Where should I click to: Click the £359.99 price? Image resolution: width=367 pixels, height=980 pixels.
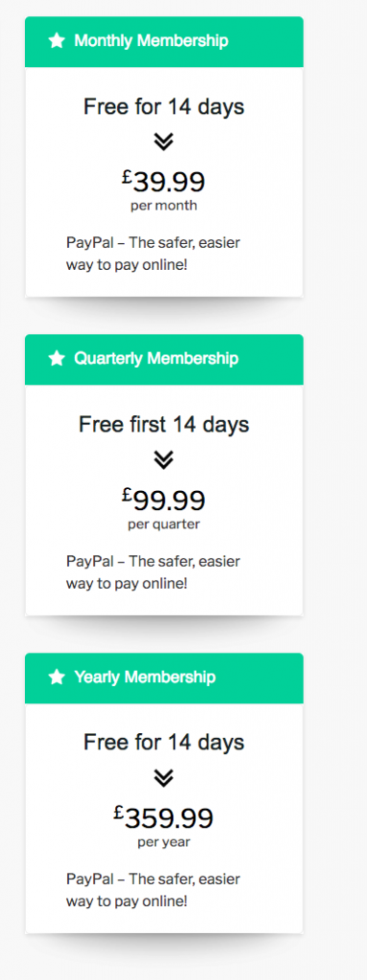pos(164,818)
